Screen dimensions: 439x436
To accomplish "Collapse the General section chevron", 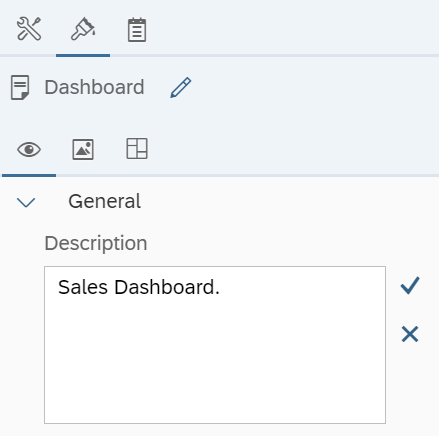I will pyautogui.click(x=26, y=202).
